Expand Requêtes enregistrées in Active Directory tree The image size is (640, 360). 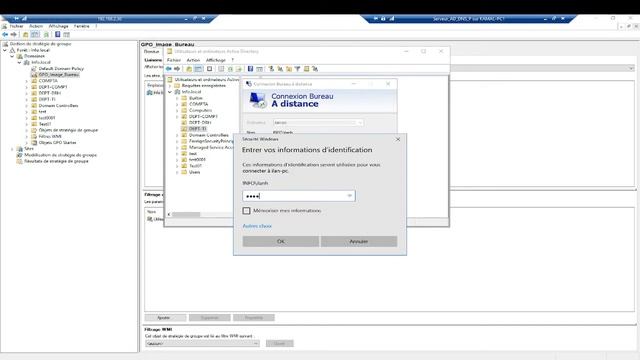click(170, 86)
